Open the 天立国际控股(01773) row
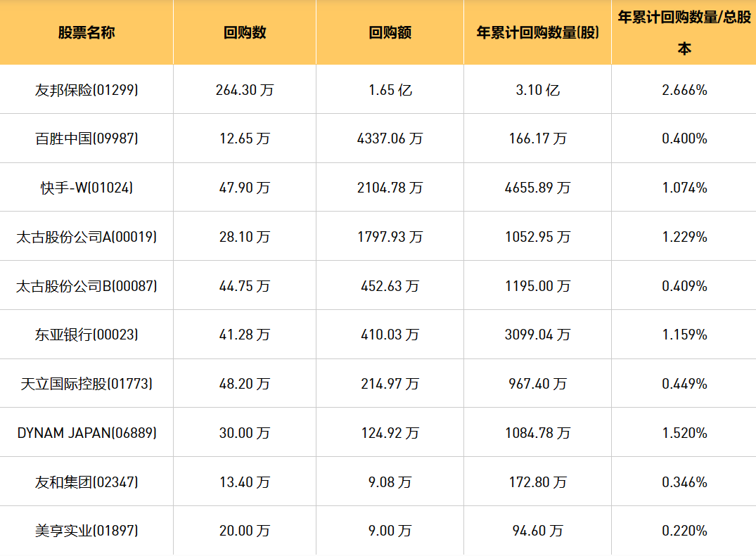Image resolution: width=756 pixels, height=556 pixels. pos(87,384)
